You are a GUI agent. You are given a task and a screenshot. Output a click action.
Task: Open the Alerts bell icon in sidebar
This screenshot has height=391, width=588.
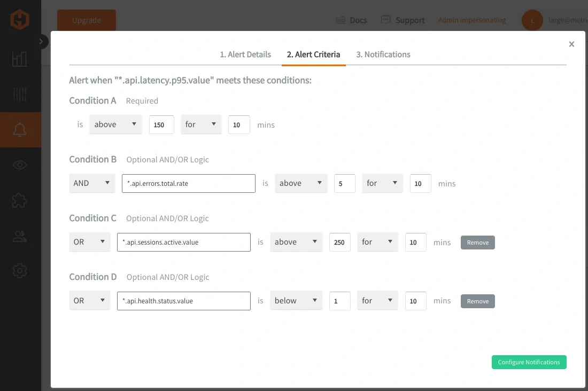tap(20, 129)
